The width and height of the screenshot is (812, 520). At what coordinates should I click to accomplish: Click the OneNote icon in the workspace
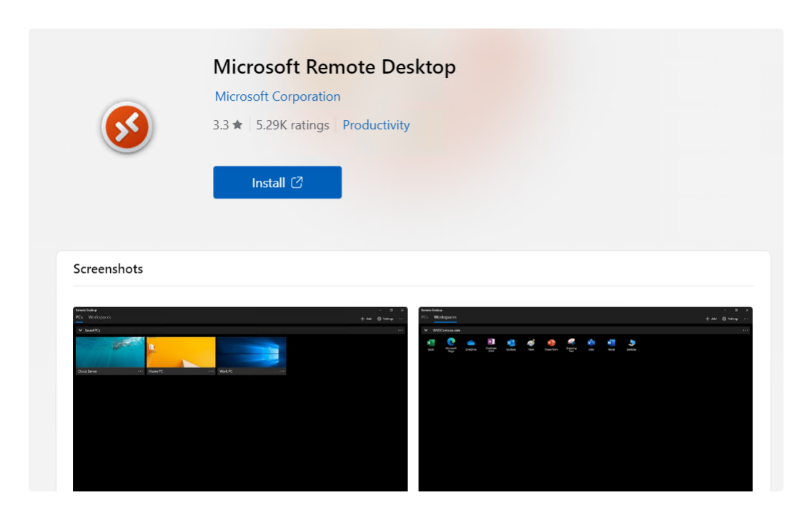click(491, 342)
